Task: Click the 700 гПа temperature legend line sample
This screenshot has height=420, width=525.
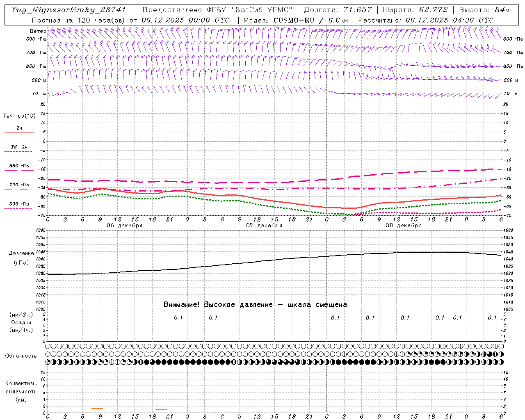Action: tap(18, 189)
